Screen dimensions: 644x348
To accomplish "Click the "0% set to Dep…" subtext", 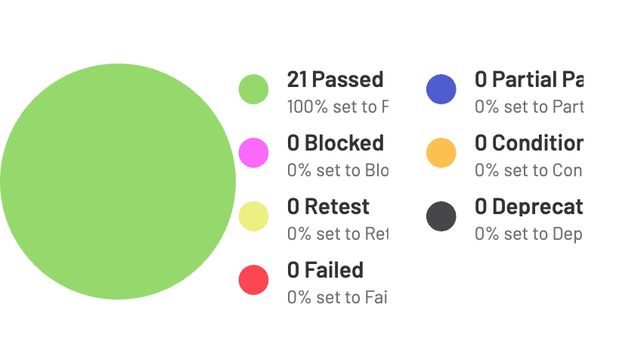I will (x=528, y=234).
